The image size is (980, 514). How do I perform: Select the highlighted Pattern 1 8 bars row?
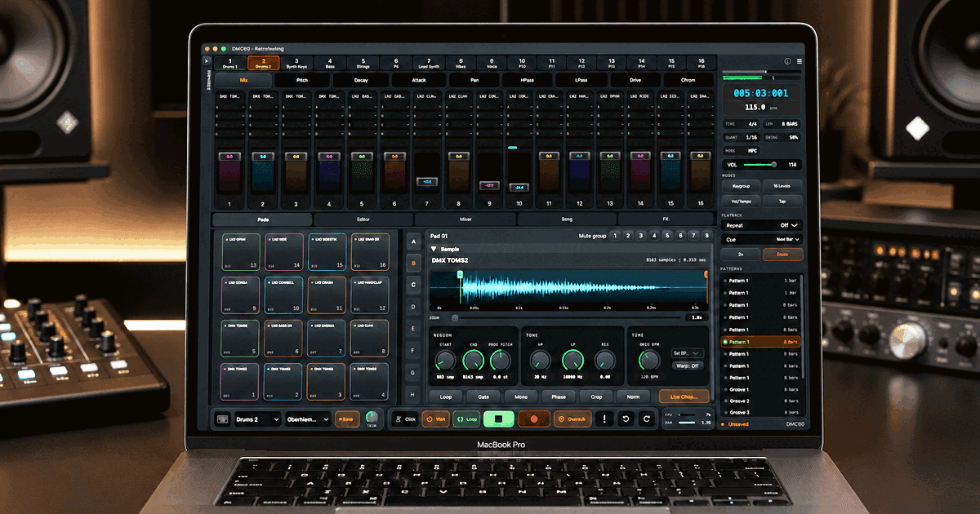pyautogui.click(x=762, y=341)
